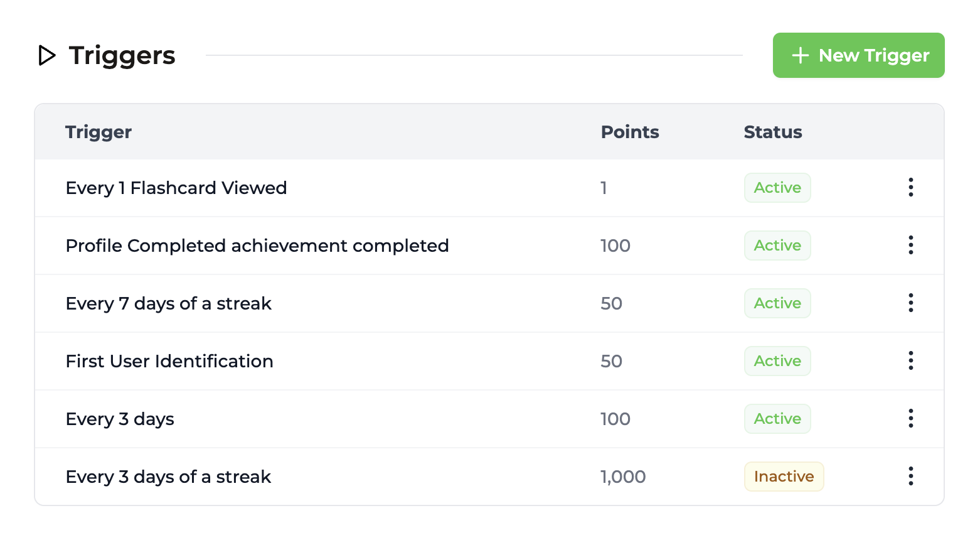
Task: Click the play triangle icon beside Triggers heading
Action: tap(46, 56)
